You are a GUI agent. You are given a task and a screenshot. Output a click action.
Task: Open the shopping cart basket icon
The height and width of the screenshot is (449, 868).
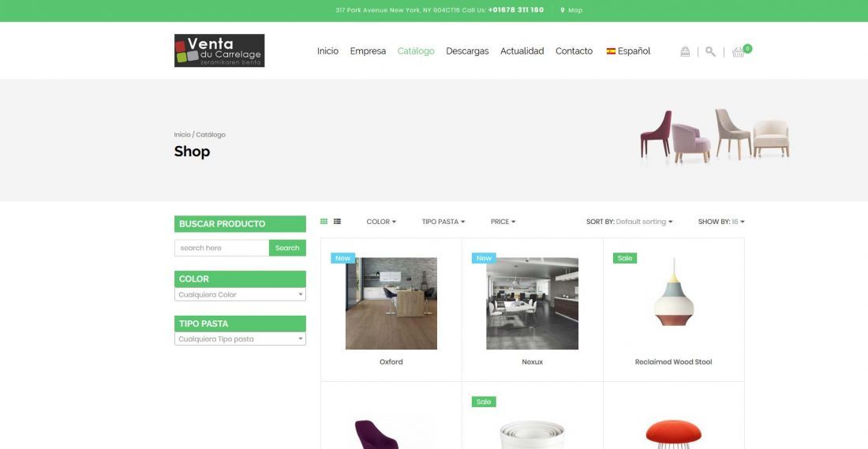coord(739,51)
